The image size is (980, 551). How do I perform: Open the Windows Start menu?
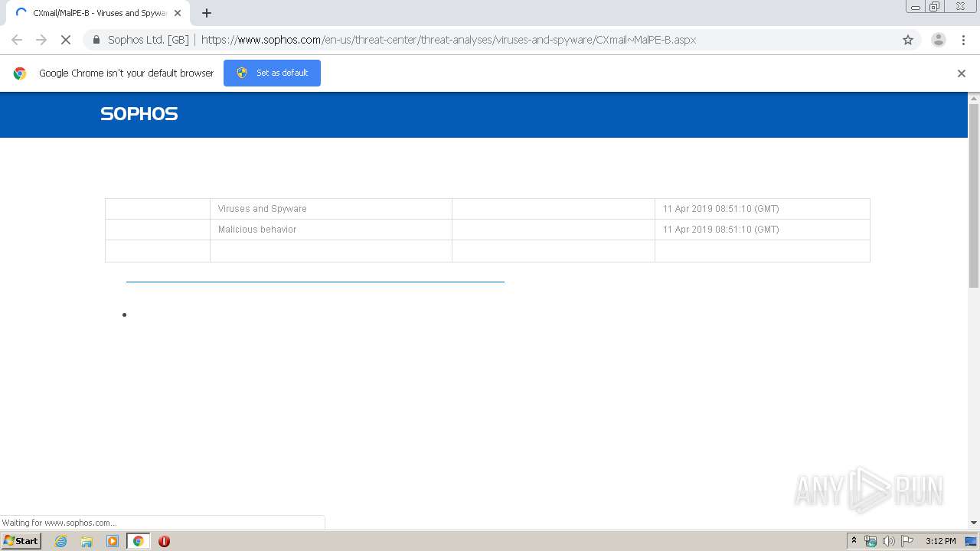pyautogui.click(x=21, y=541)
